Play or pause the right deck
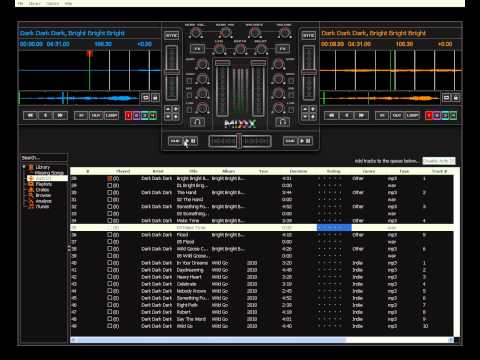 click(305, 141)
